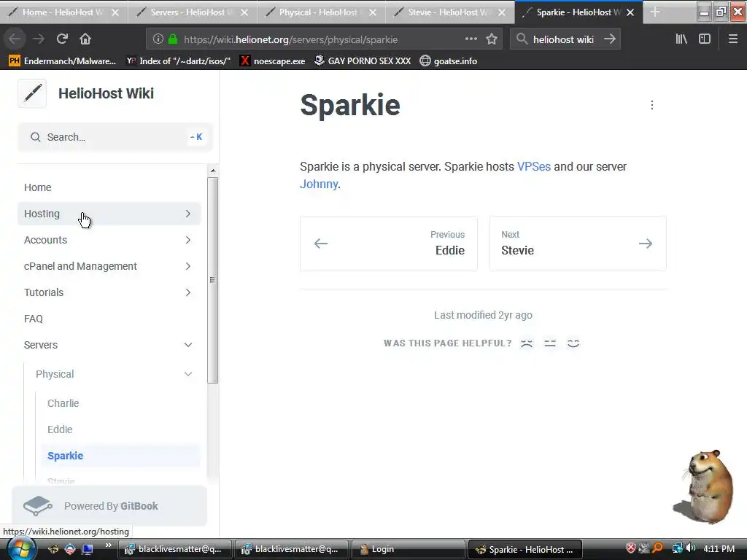This screenshot has height=560, width=747.
Task: Click the taskbar clock showing 4:11 PM
Action: (x=719, y=548)
